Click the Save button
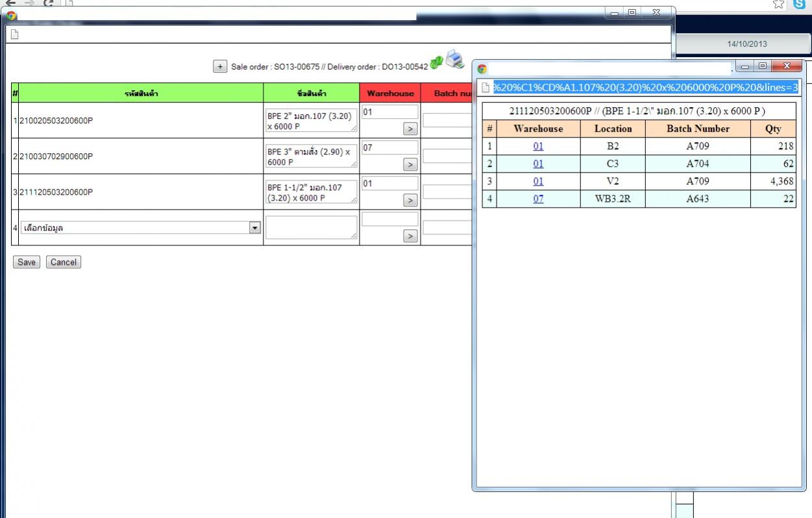 pyautogui.click(x=27, y=262)
